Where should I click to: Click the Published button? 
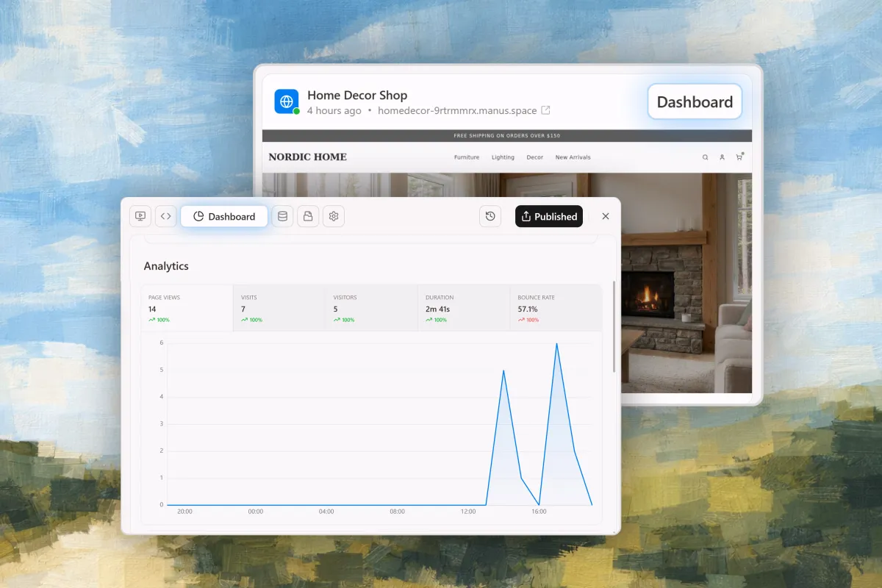tap(548, 216)
